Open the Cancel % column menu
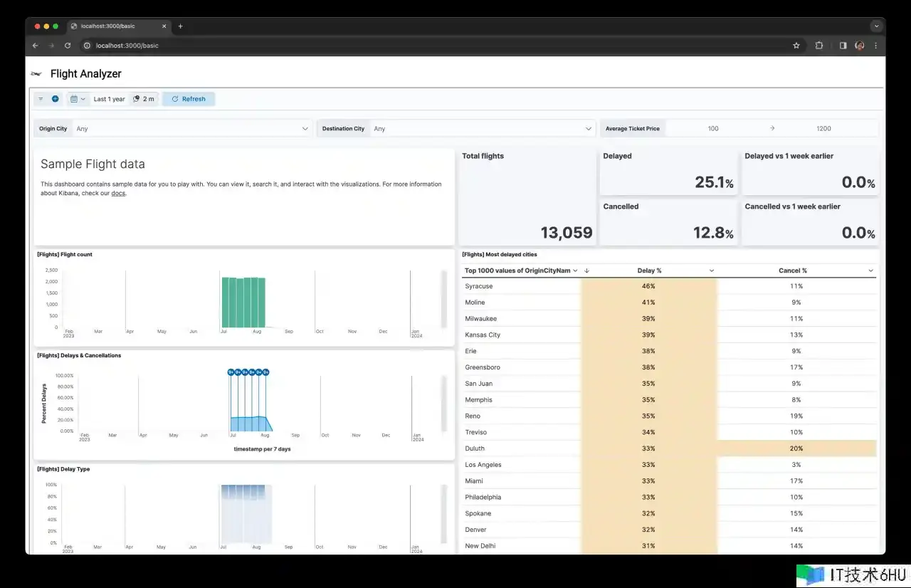 click(870, 271)
